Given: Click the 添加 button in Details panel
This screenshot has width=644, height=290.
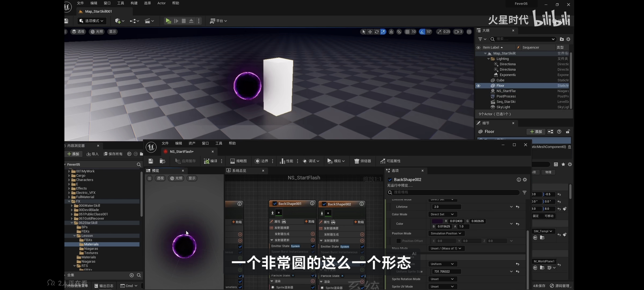Looking at the screenshot, I should (x=536, y=132).
